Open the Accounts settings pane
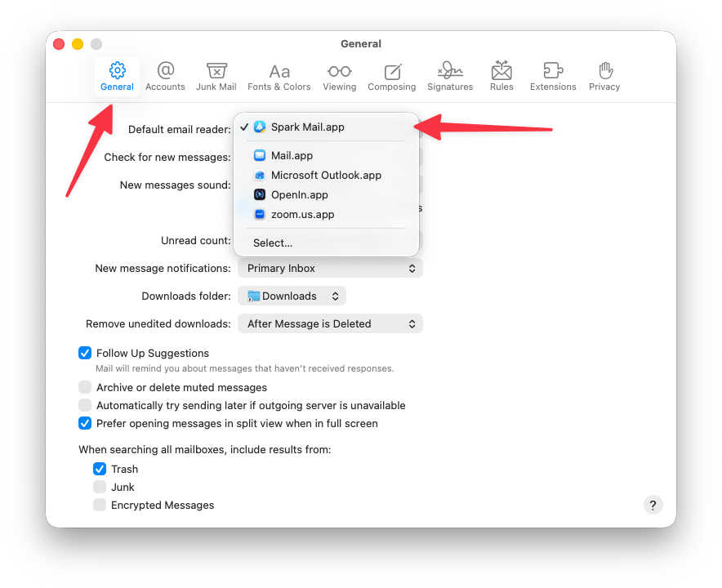Screen dimensions: 722x588 tap(165, 77)
